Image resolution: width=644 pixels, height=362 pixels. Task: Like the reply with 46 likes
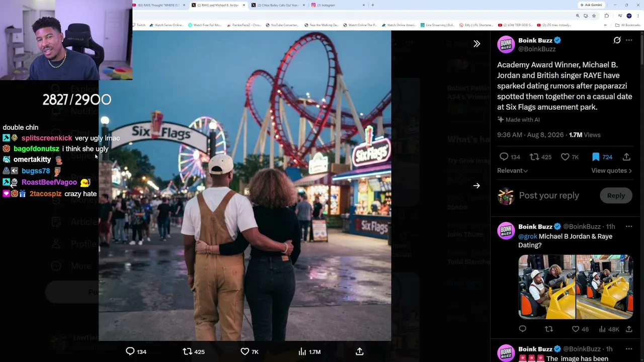580,329
